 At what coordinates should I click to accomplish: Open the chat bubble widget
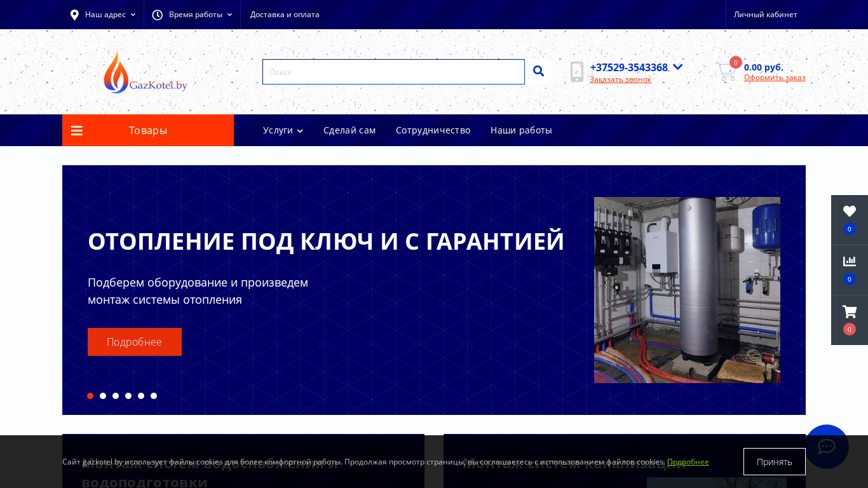(x=826, y=447)
